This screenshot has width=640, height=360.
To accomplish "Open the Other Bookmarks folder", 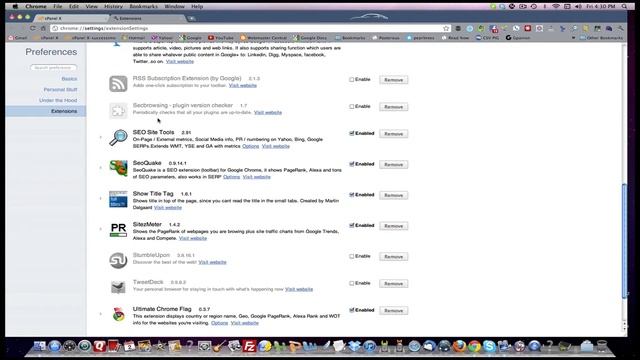I will click(x=602, y=38).
